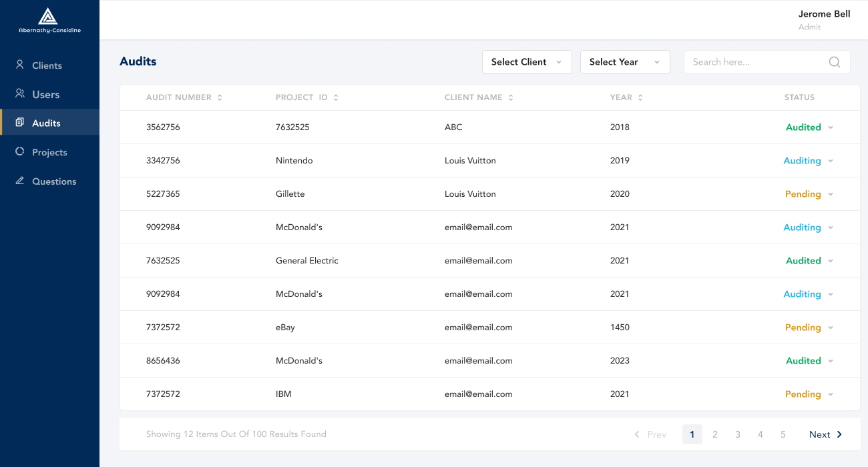Open the Select Client dropdown

click(x=526, y=62)
